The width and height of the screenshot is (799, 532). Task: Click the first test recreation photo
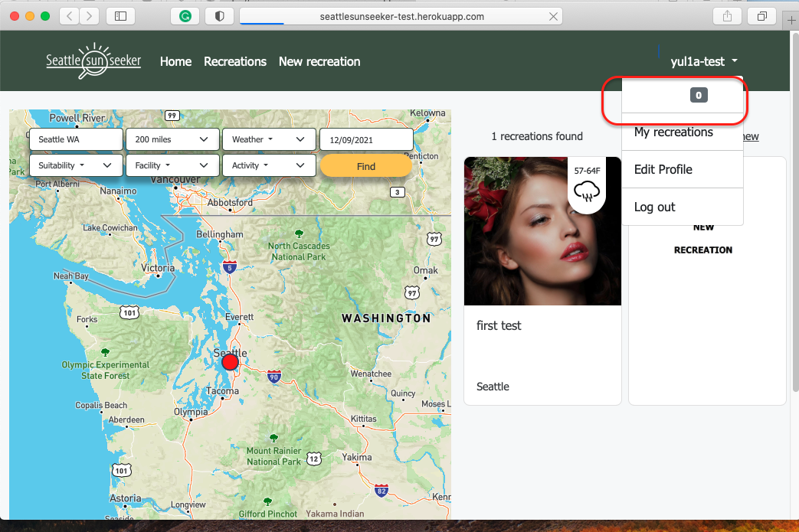pos(542,231)
